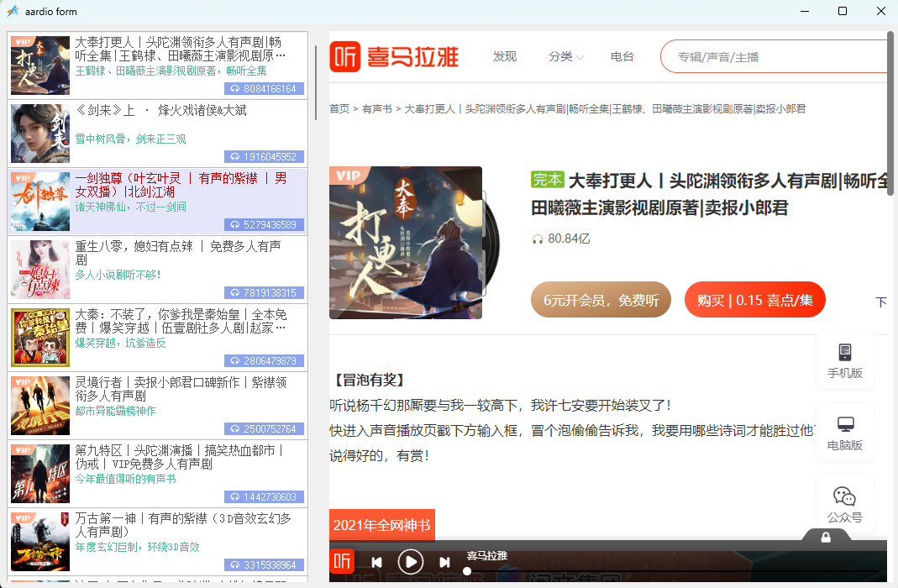
Task: Click the play count badge 1442730603
Action: [x=264, y=497]
